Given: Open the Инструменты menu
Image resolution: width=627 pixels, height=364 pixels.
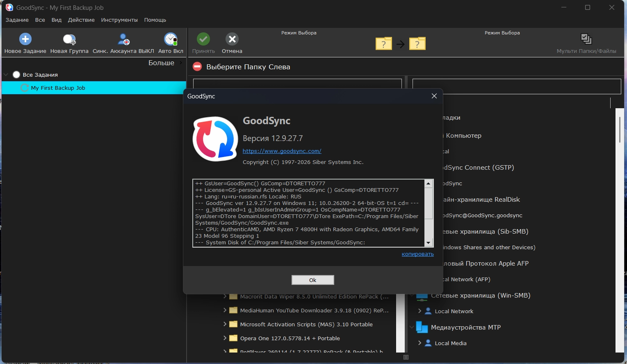Looking at the screenshot, I should point(119,20).
